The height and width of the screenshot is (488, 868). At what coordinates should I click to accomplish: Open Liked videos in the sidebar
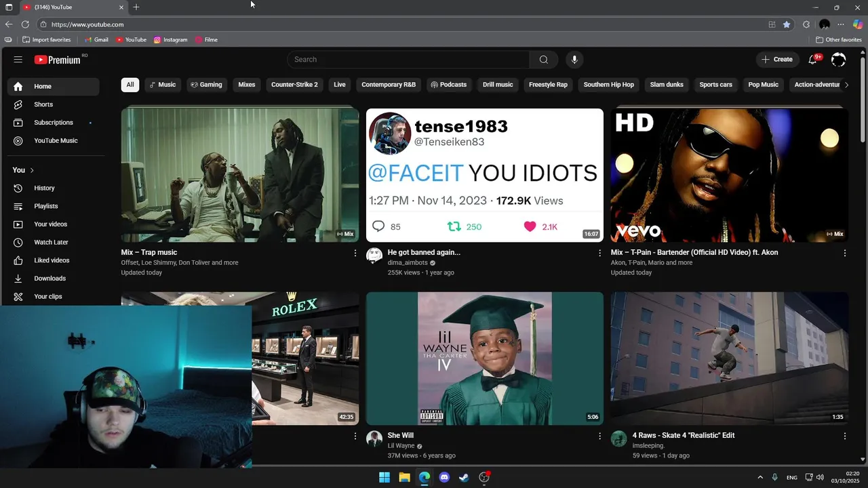tap(53, 260)
